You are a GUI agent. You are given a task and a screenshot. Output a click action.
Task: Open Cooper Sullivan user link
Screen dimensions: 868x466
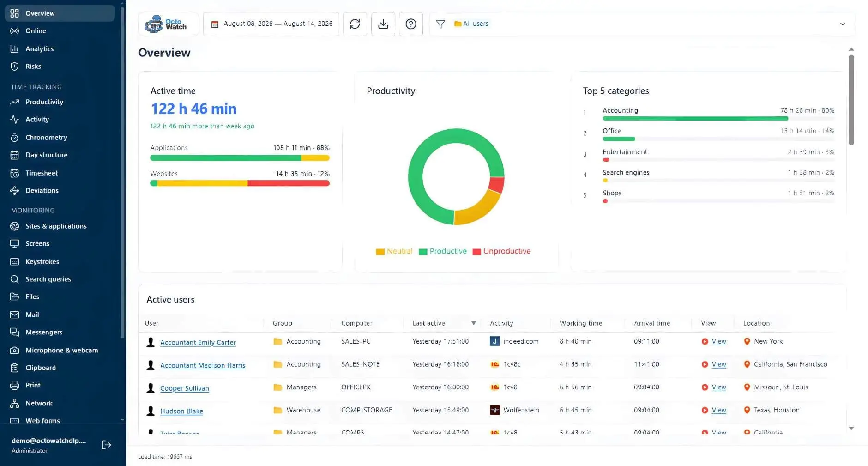pos(185,388)
